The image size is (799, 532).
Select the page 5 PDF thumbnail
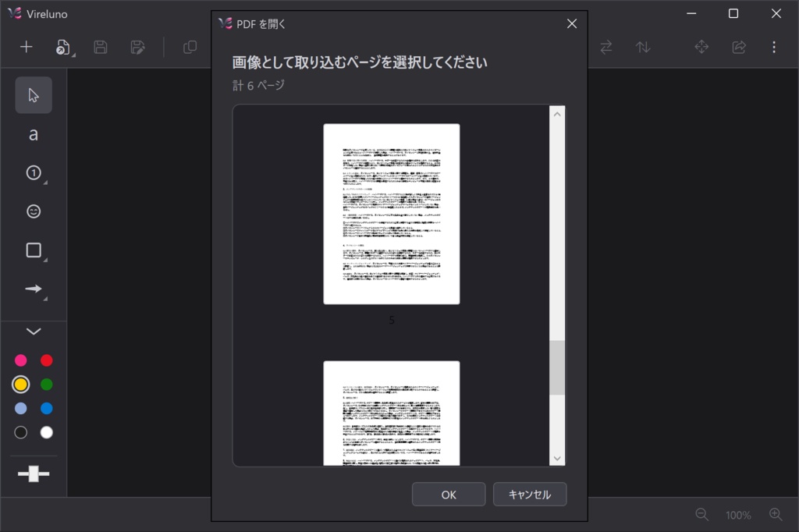pos(392,214)
